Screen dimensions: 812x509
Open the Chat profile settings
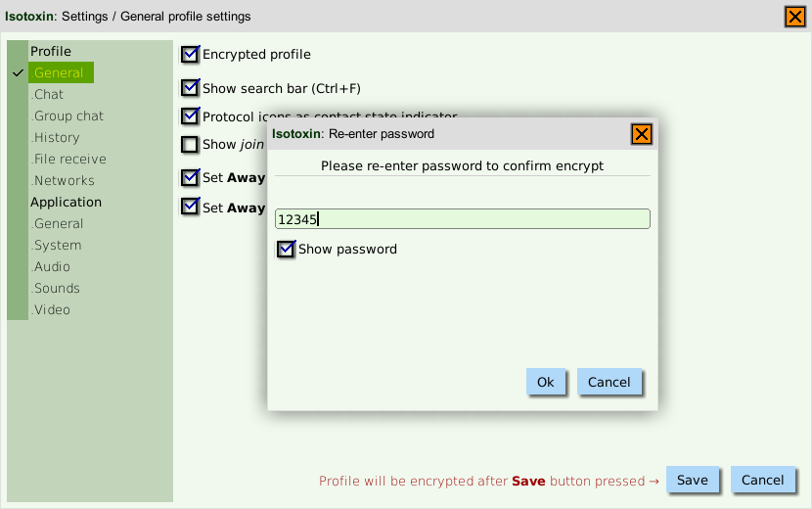(x=47, y=94)
